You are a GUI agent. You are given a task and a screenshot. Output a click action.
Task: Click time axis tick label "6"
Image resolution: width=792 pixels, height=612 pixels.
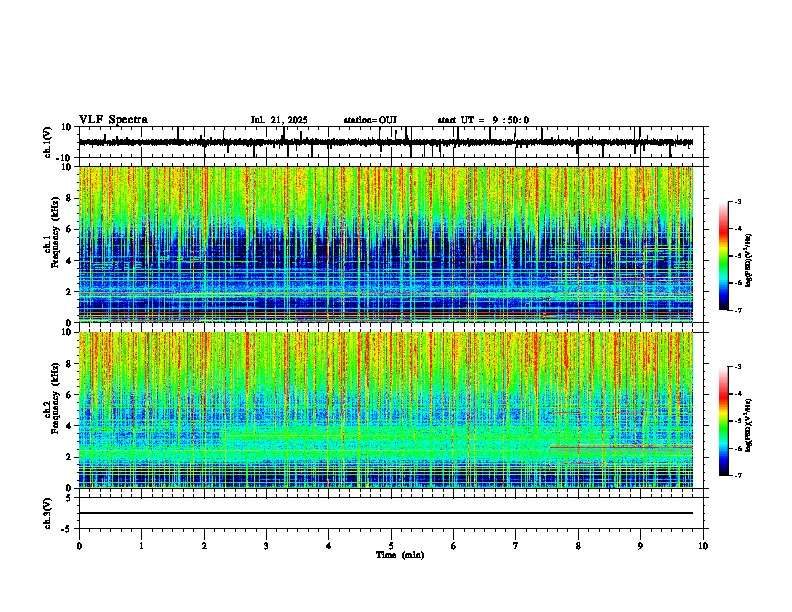[454, 546]
